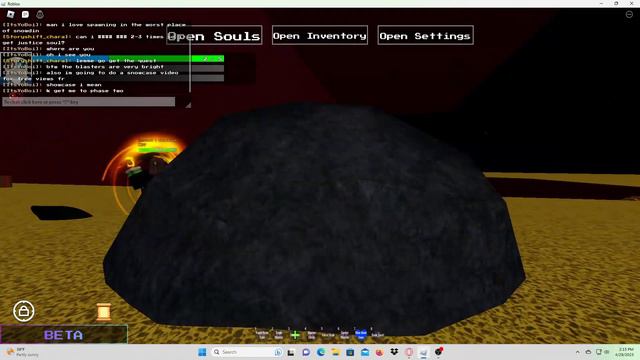Expand the system tray hidden icons chevron
The width and height of the screenshot is (640, 360).
pos(578,352)
